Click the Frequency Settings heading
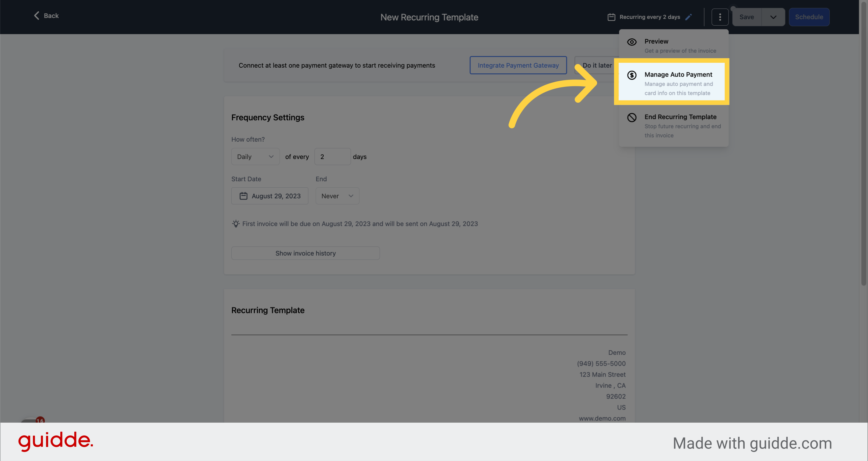The image size is (868, 461). [x=268, y=117]
